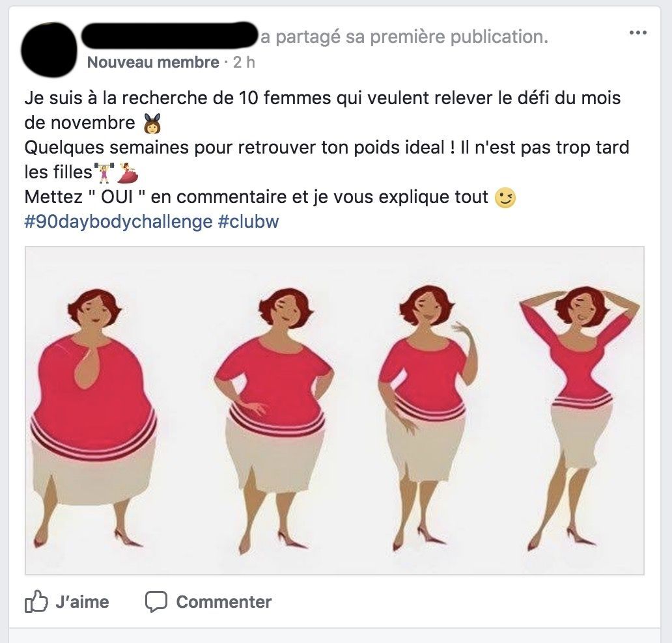Image resolution: width=672 pixels, height=643 pixels.
Task: Click the third woman figure waving
Action: (x=427, y=418)
